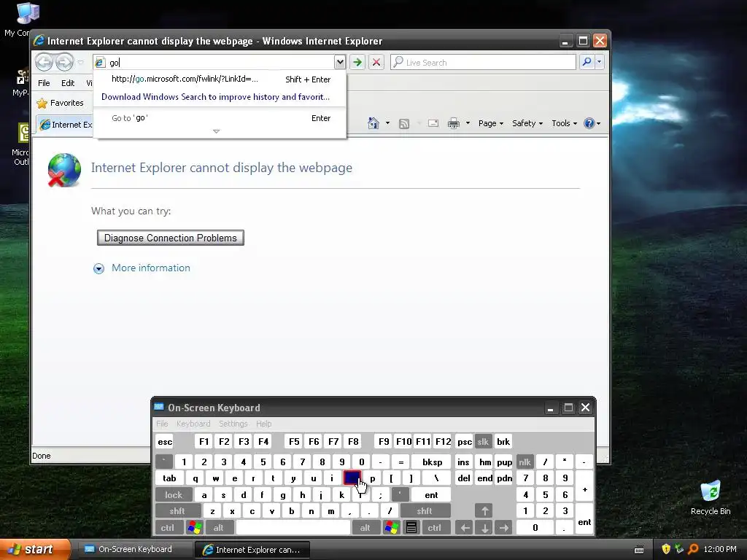Click the Live Search input box
747x560 pixels.
coord(483,63)
